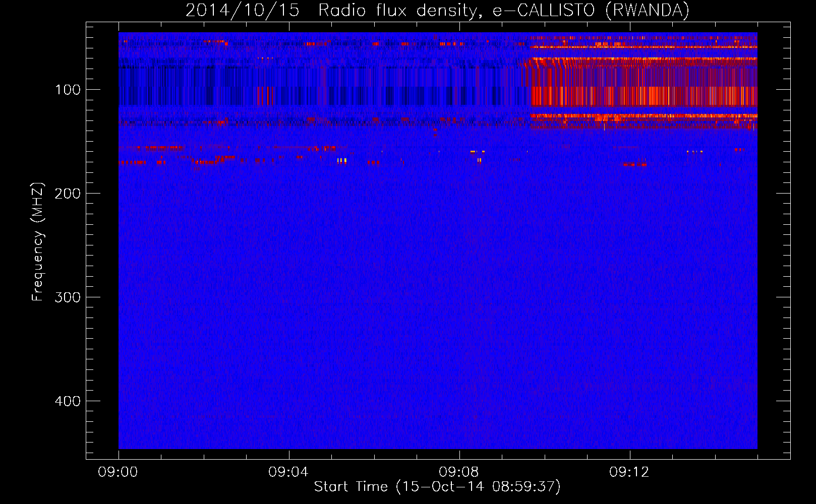The image size is (816, 504).
Task: Click the '2014/10/15' date in the title
Action: coord(243,11)
